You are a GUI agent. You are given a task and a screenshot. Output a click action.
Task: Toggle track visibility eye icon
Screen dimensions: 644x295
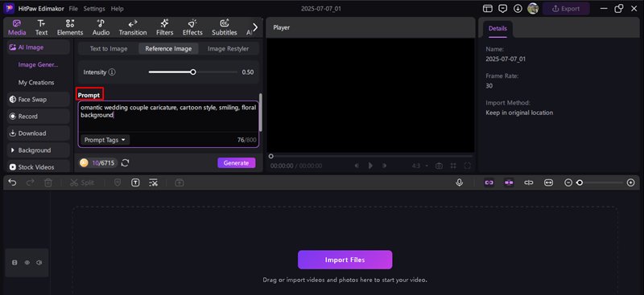coord(27,263)
